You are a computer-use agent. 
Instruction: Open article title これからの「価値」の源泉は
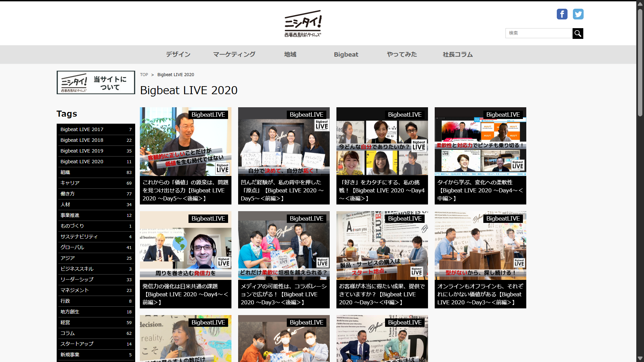[185, 190]
